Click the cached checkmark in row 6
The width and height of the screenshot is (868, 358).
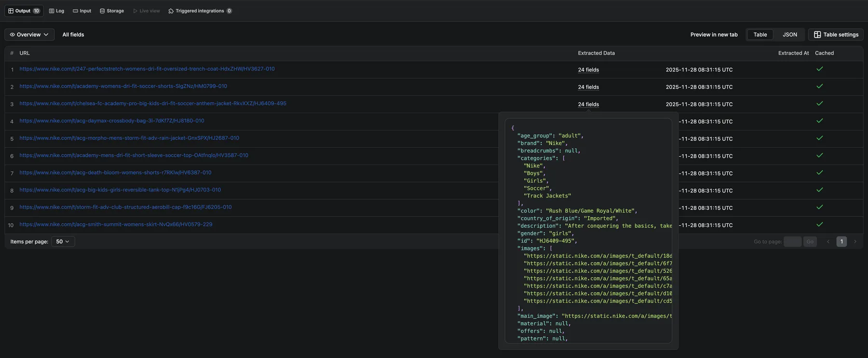[819, 155]
